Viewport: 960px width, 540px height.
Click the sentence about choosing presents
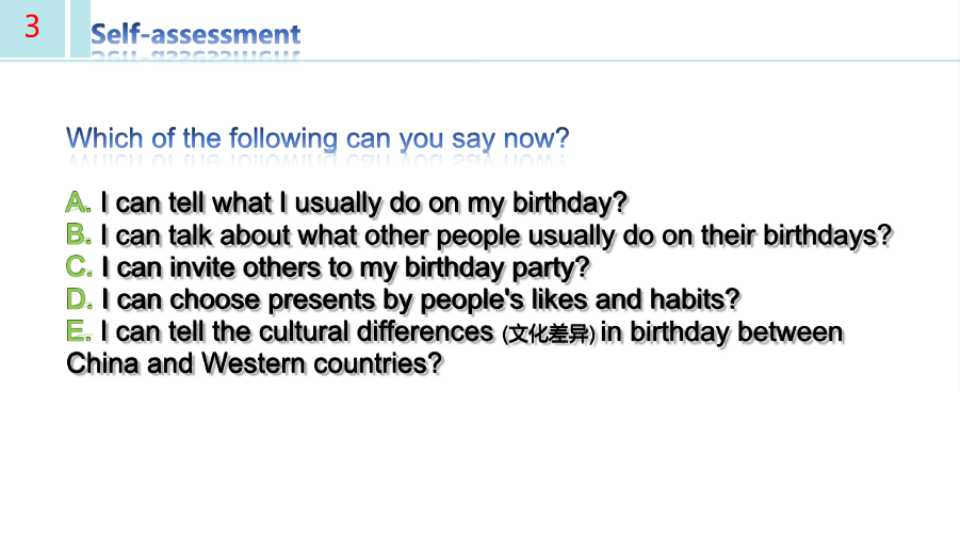point(421,300)
